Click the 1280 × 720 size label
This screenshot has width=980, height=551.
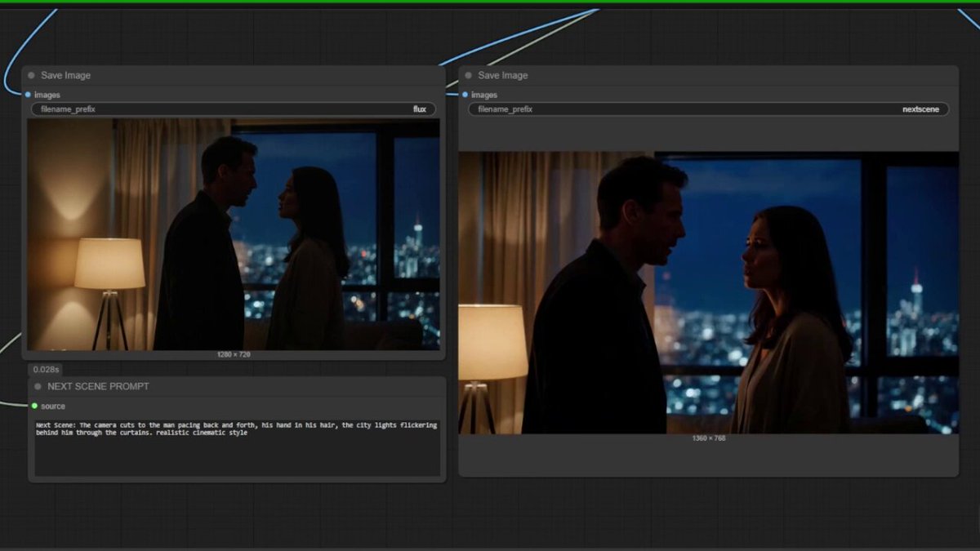[234, 355]
